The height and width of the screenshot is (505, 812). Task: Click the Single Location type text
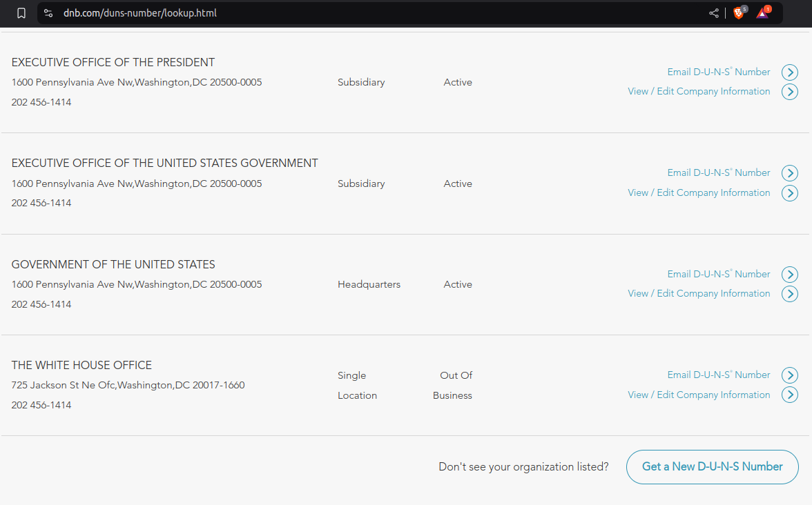(358, 386)
